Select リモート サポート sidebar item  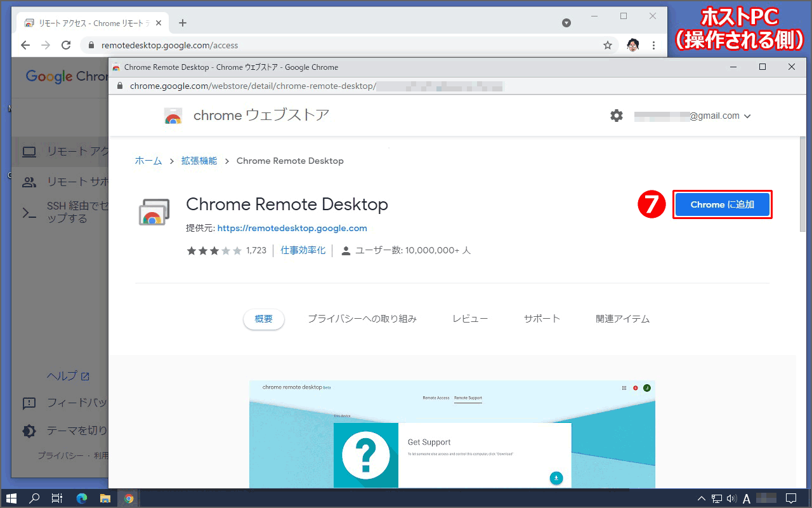click(x=60, y=182)
